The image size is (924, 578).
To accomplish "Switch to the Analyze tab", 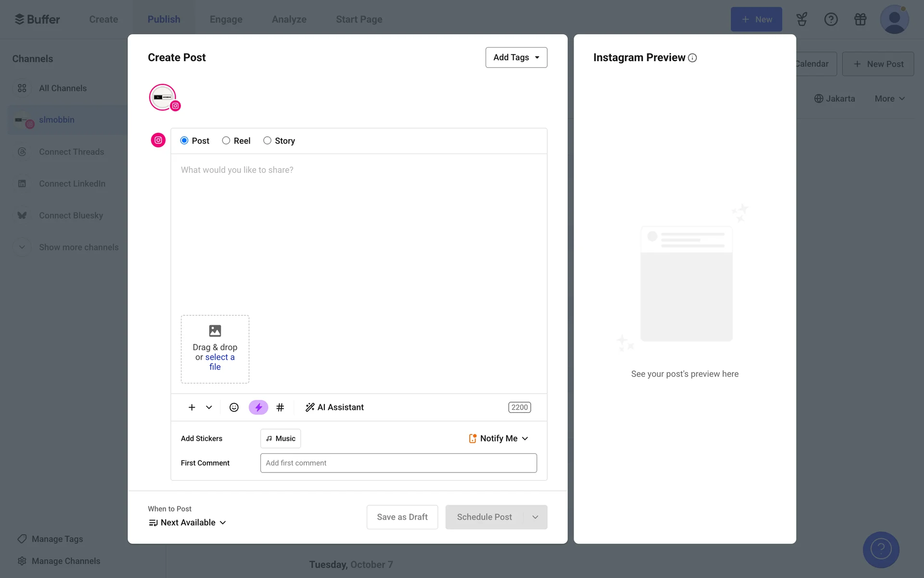I will [289, 19].
